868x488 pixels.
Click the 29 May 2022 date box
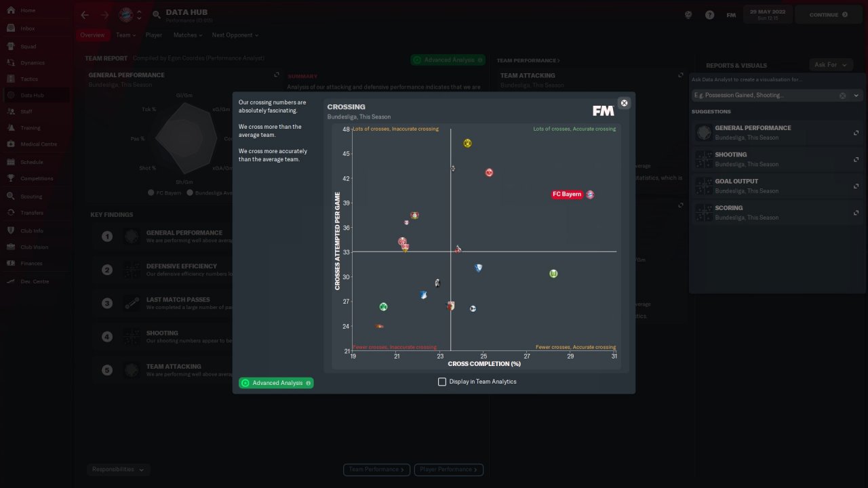[767, 15]
